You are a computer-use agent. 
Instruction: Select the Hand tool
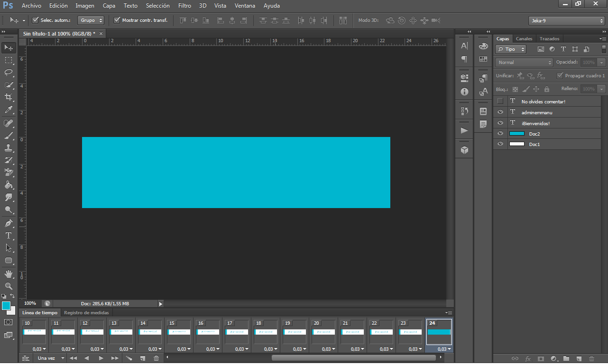click(9, 274)
